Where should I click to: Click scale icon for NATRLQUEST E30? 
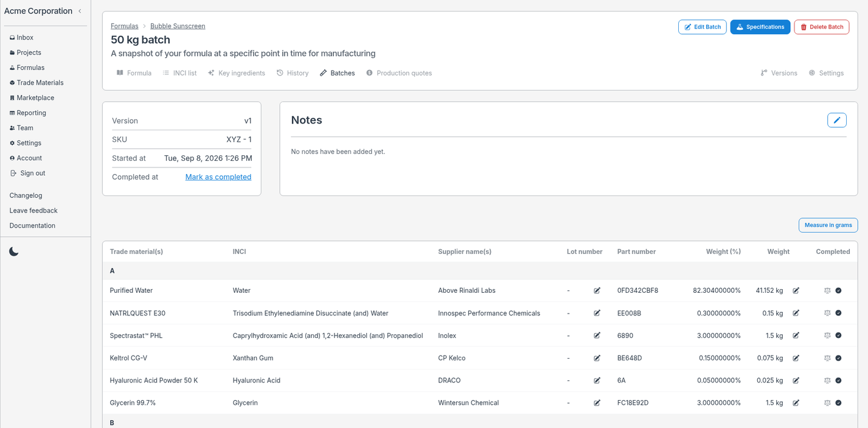click(827, 313)
